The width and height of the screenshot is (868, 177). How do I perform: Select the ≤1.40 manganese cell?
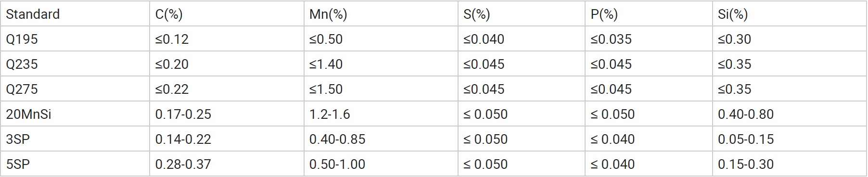(381, 64)
